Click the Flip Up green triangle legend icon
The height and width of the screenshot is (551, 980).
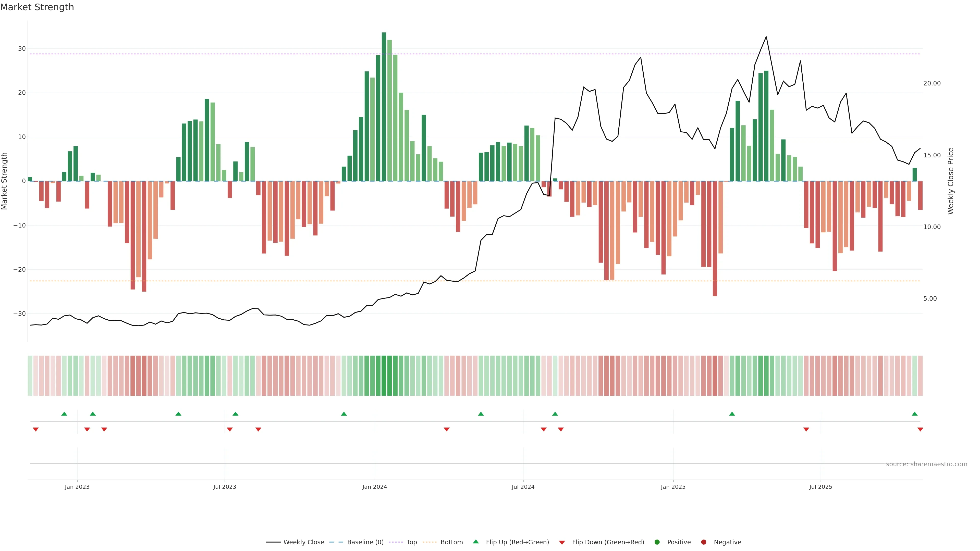[475, 542]
